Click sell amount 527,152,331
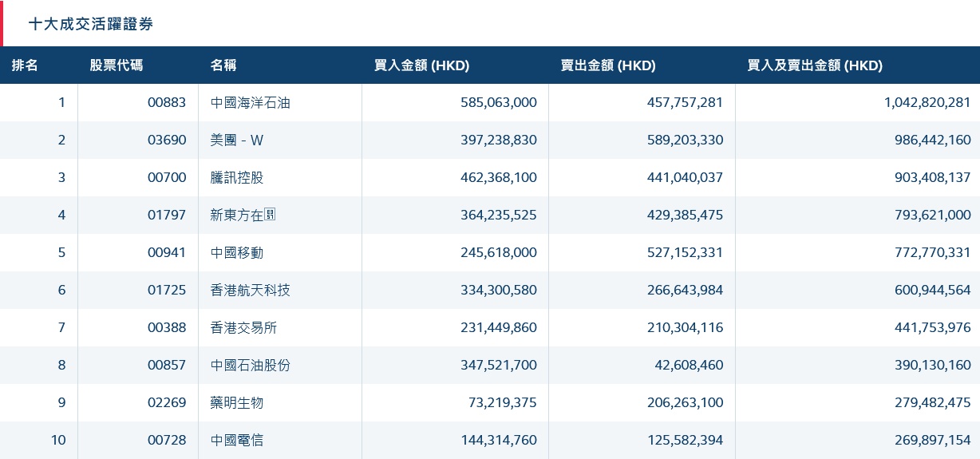Image resolution: width=980 pixels, height=459 pixels. pyautogui.click(x=685, y=252)
